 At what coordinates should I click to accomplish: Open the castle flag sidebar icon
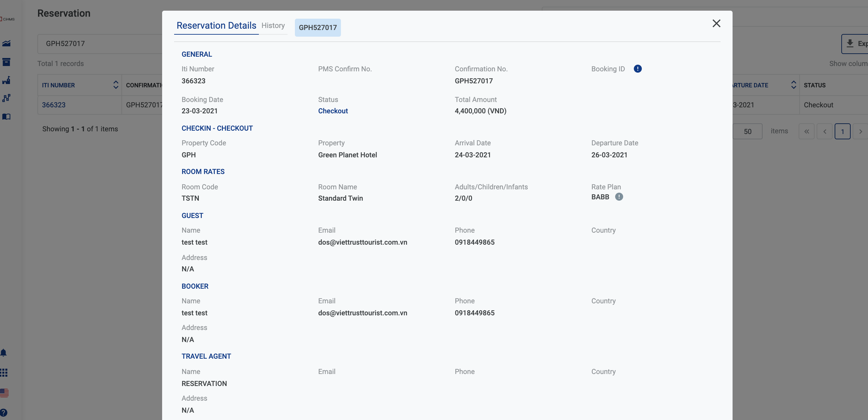pyautogui.click(x=6, y=80)
